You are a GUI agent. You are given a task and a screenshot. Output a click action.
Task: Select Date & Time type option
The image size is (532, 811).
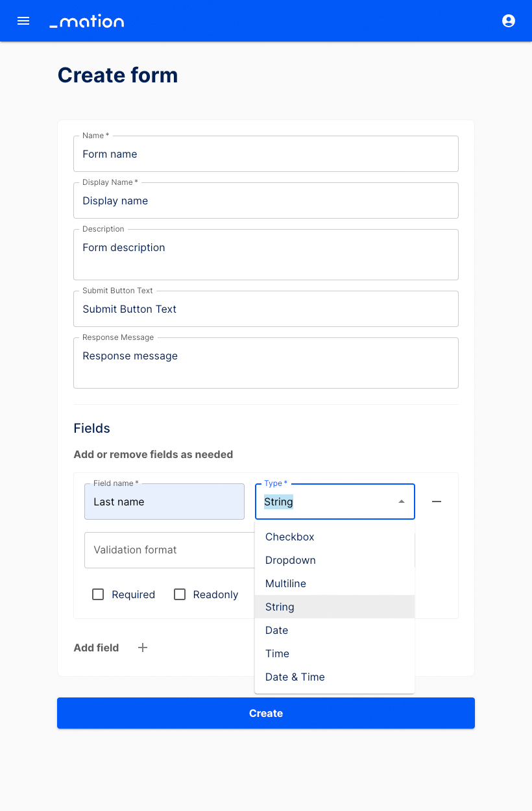coord(335,677)
